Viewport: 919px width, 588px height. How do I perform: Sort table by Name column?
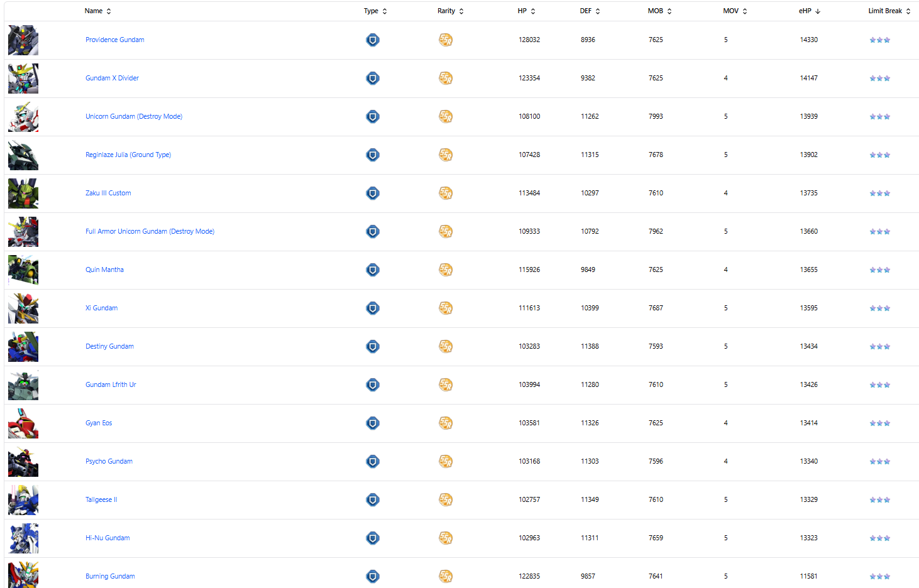(x=98, y=11)
